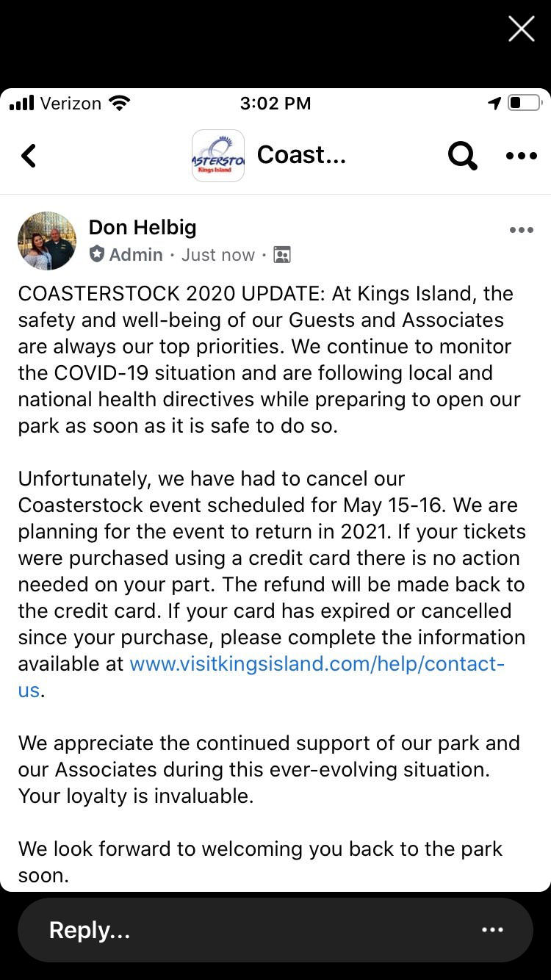
Task: Open the group options ellipsis in header
Action: 522,156
